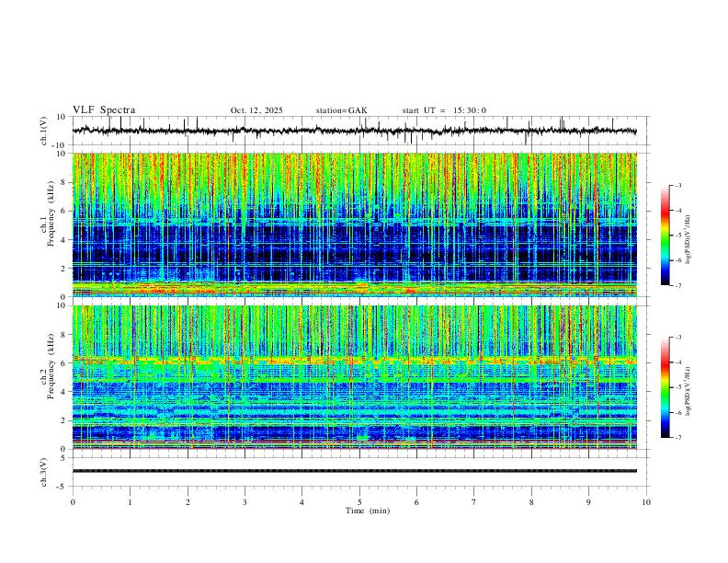Click the "station=GAK" label
Viewport: 728px width, 563px height.
(x=341, y=110)
